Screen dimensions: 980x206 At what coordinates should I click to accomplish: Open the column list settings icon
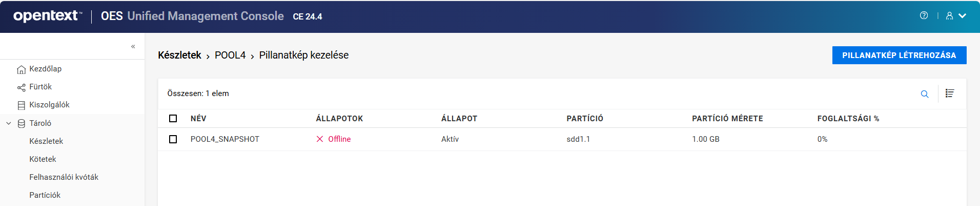(x=950, y=93)
